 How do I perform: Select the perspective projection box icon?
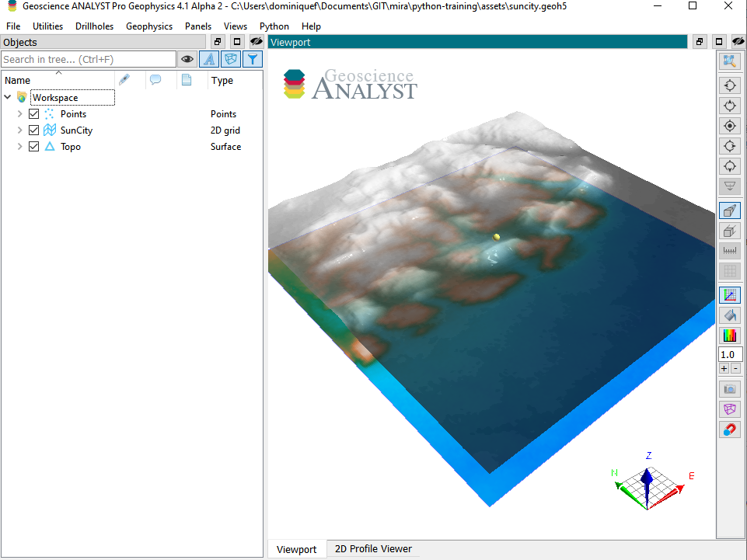(x=729, y=211)
